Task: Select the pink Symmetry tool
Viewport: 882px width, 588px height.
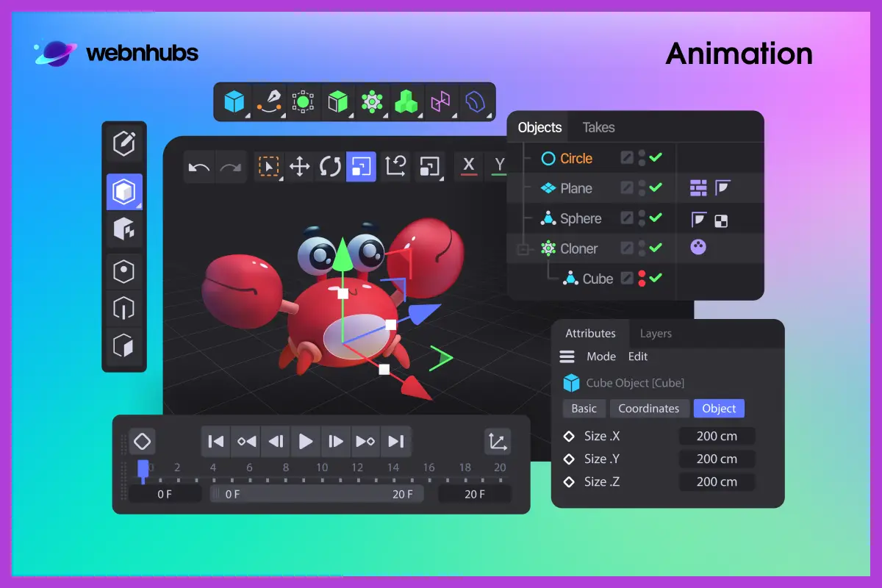Action: pos(441,102)
